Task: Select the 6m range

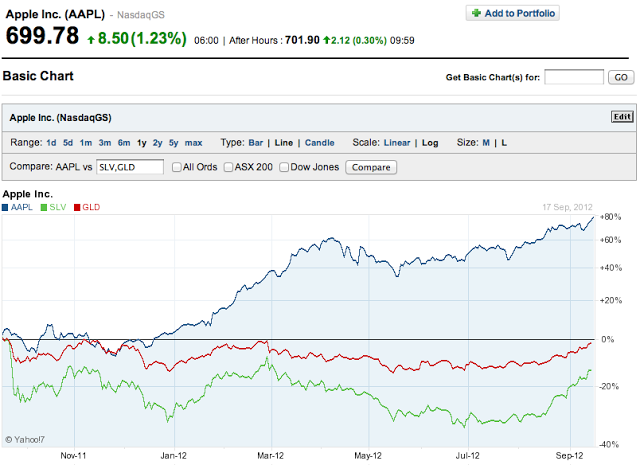Action: click(x=124, y=143)
